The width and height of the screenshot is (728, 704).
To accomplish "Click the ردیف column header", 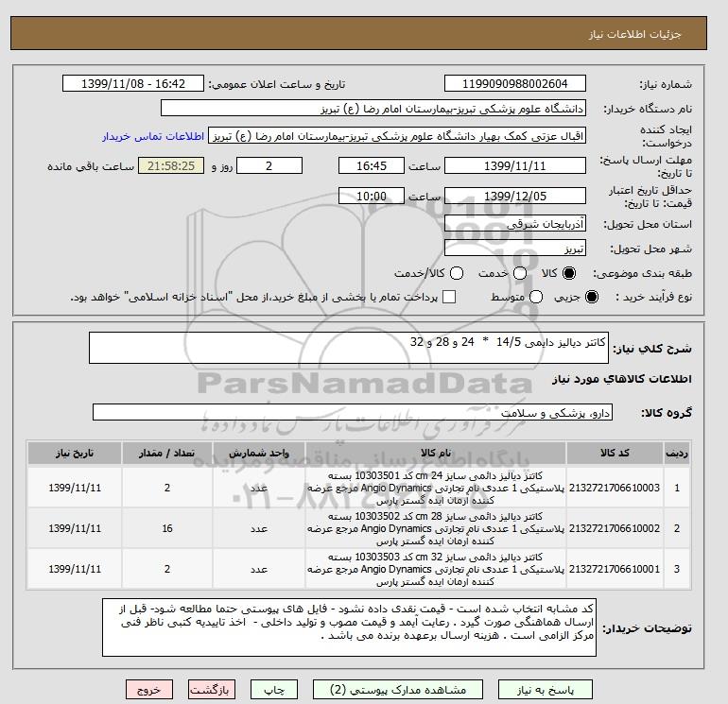I will click(x=677, y=453).
